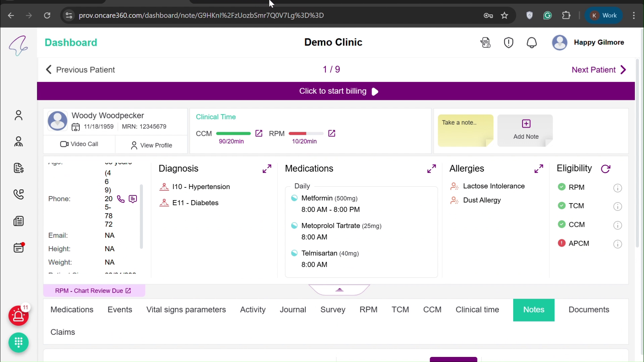Click the alerts bell icon with 11 badge
644x362 pixels.
19,316
